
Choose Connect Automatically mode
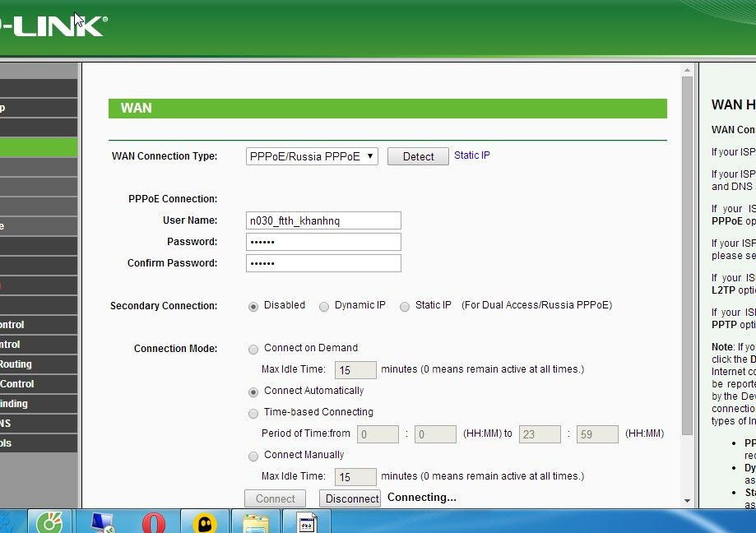pyautogui.click(x=253, y=392)
